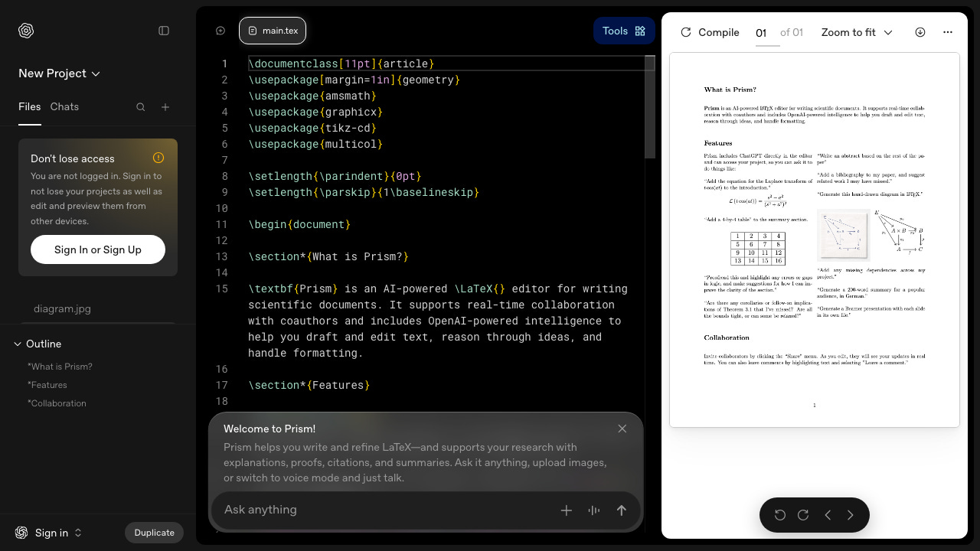This screenshot has height=551, width=980.
Task: Download the PDF with download icon
Action: (x=920, y=32)
